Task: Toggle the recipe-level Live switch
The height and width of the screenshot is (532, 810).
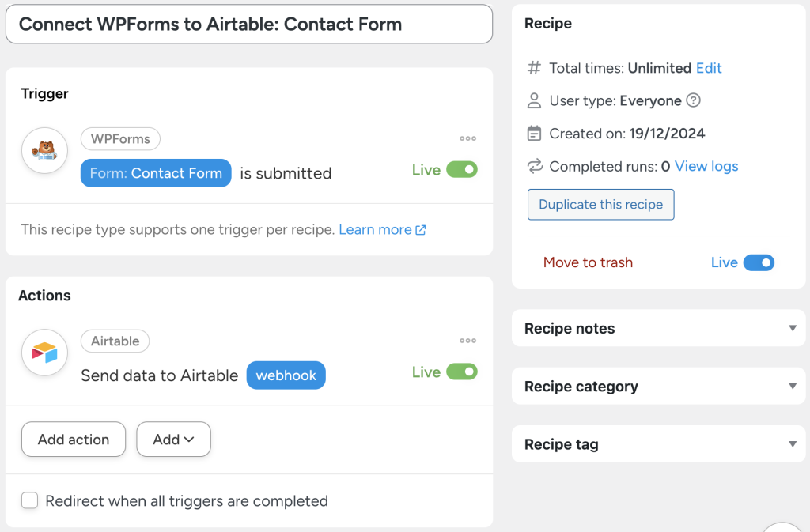Action: (757, 262)
